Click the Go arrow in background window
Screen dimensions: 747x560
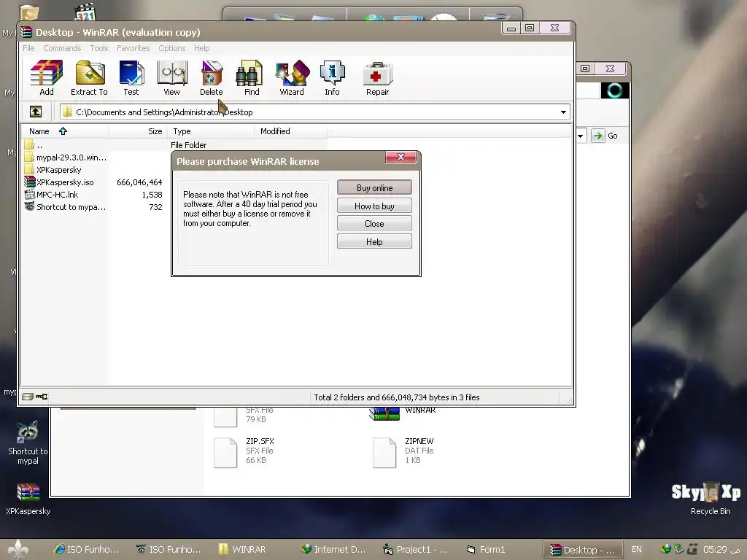coord(598,136)
